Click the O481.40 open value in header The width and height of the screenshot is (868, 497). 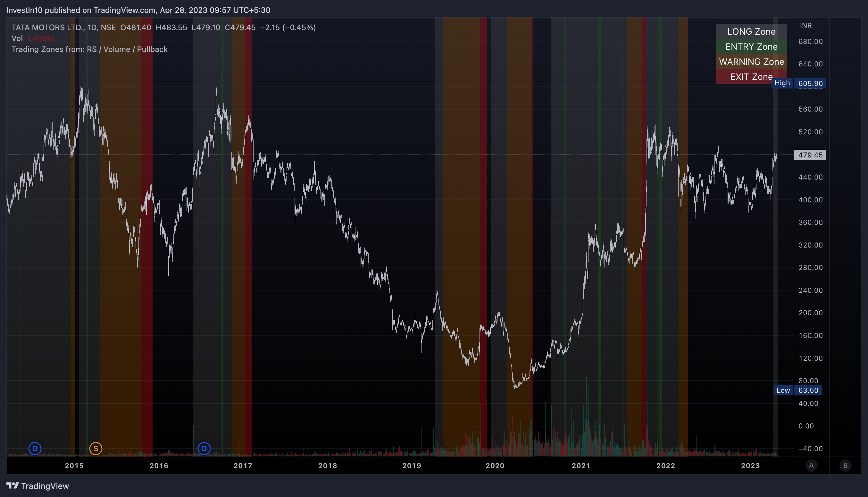136,27
